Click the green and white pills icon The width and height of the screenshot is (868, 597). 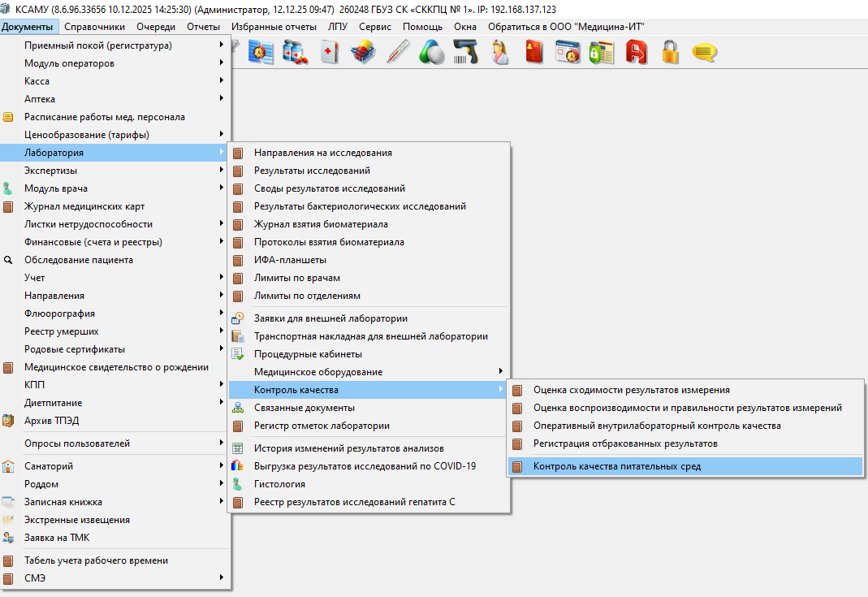pyautogui.click(x=431, y=53)
